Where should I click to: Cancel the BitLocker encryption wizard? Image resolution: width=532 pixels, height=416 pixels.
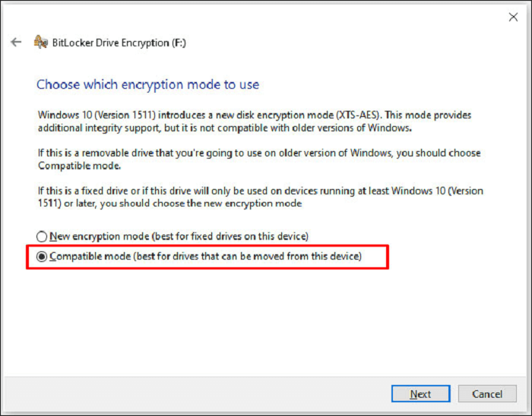tap(487, 394)
